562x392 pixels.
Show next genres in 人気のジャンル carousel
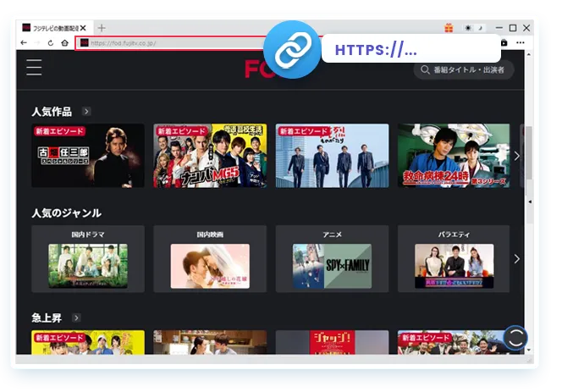click(x=516, y=259)
